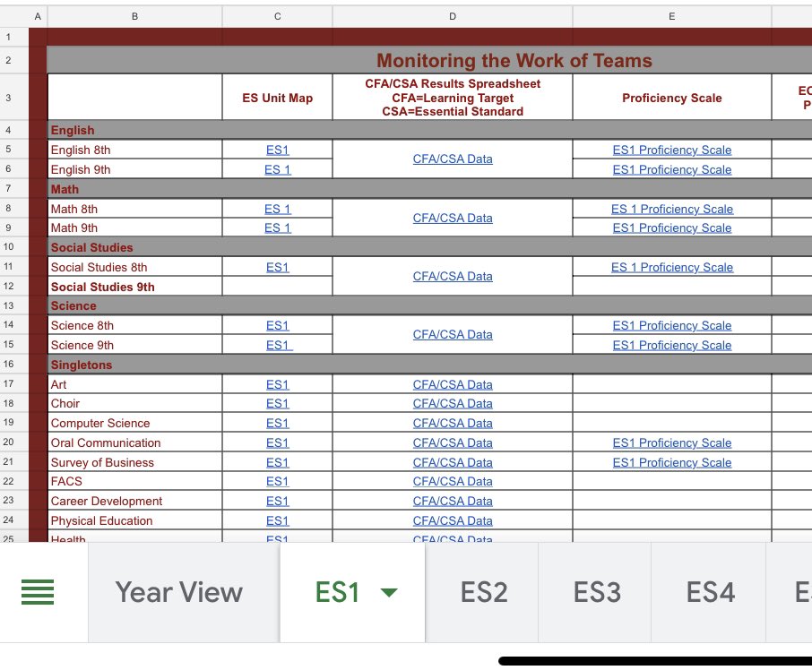This screenshot has width=812, height=670.
Task: Open Science 9th ES1 Proficiency Scale link
Action: coord(672,345)
